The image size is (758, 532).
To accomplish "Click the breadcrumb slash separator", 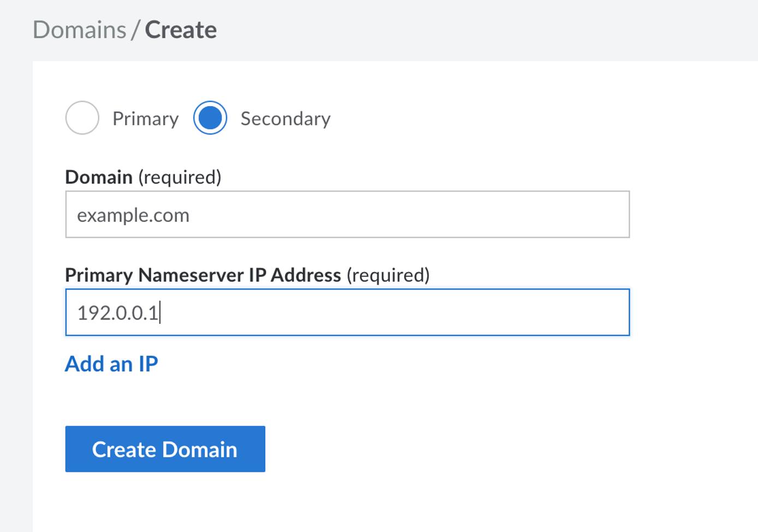I will (135, 31).
